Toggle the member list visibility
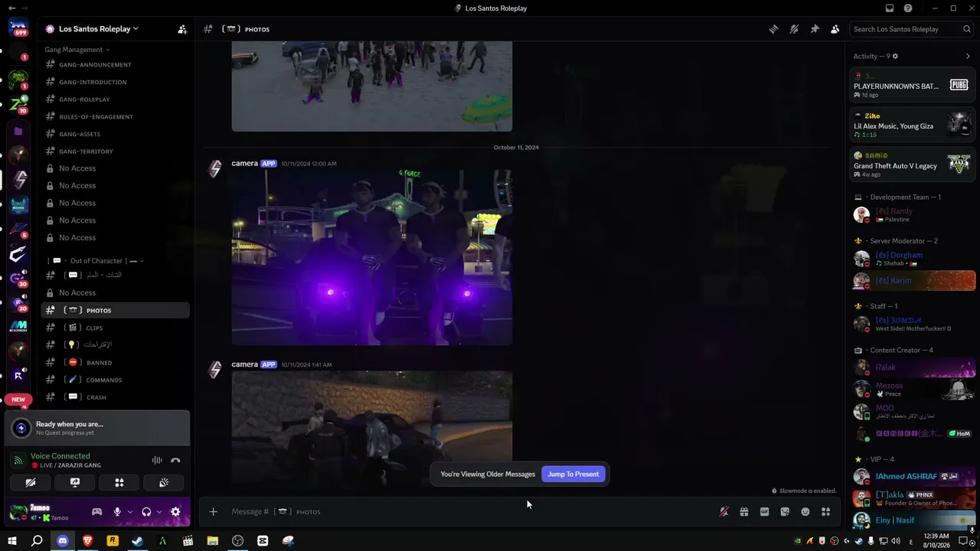 835,29
